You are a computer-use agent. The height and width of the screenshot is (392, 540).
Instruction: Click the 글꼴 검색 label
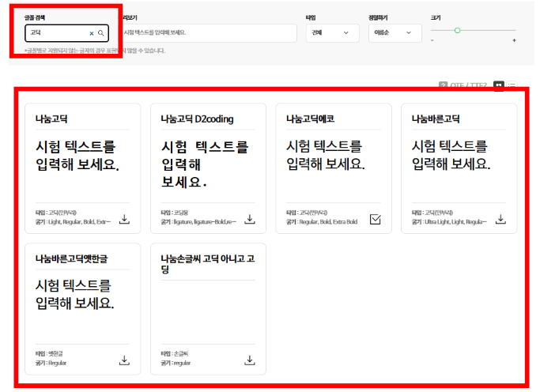[35, 17]
